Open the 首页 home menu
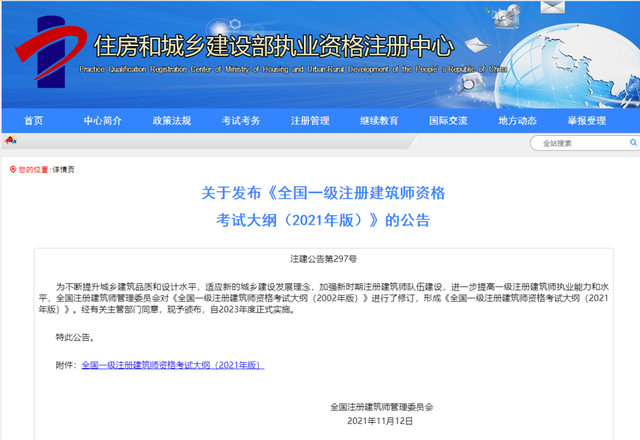Image resolution: width=640 pixels, height=440 pixels. [34, 120]
